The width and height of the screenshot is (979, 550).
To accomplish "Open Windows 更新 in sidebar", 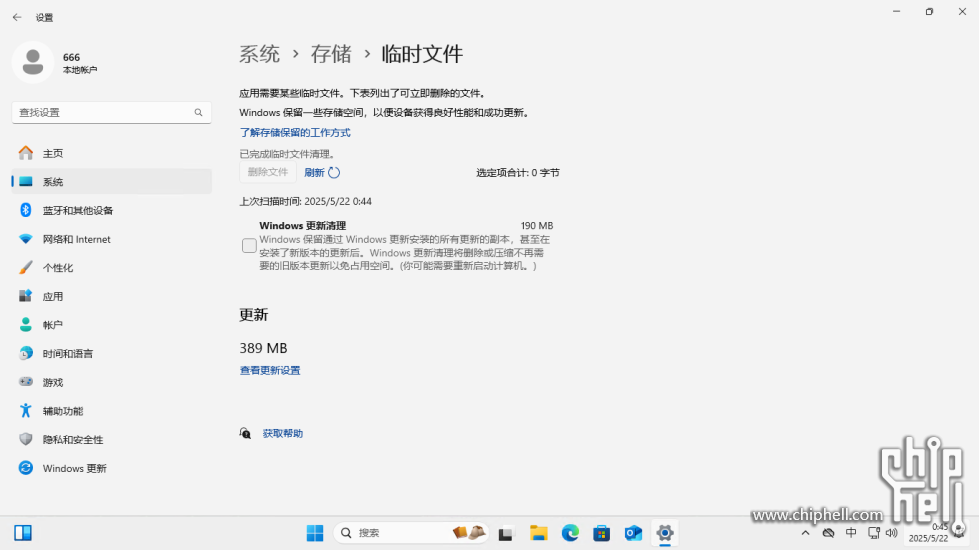I will (112, 469).
